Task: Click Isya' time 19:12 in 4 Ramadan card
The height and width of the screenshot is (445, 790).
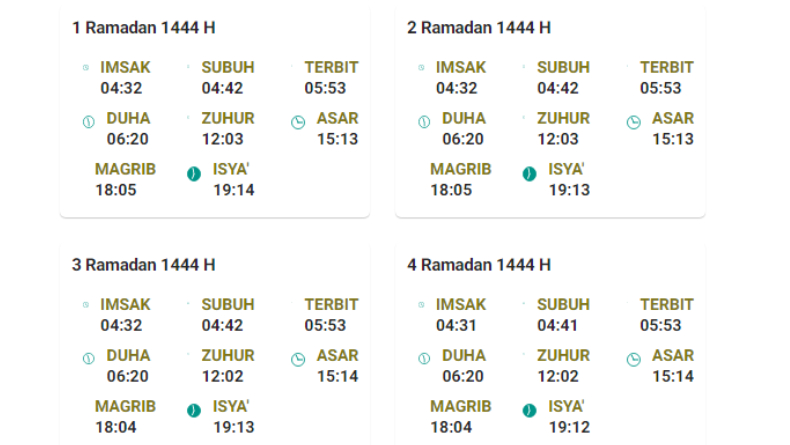Action: coord(569,427)
